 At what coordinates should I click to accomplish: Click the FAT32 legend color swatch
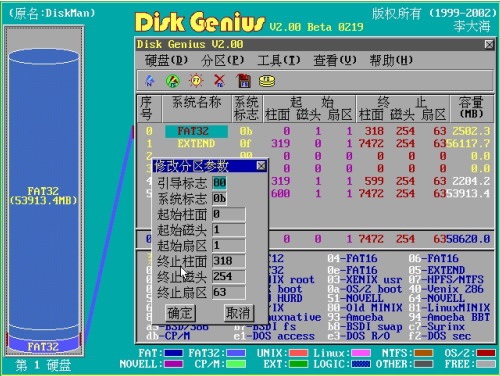[x=236, y=353]
